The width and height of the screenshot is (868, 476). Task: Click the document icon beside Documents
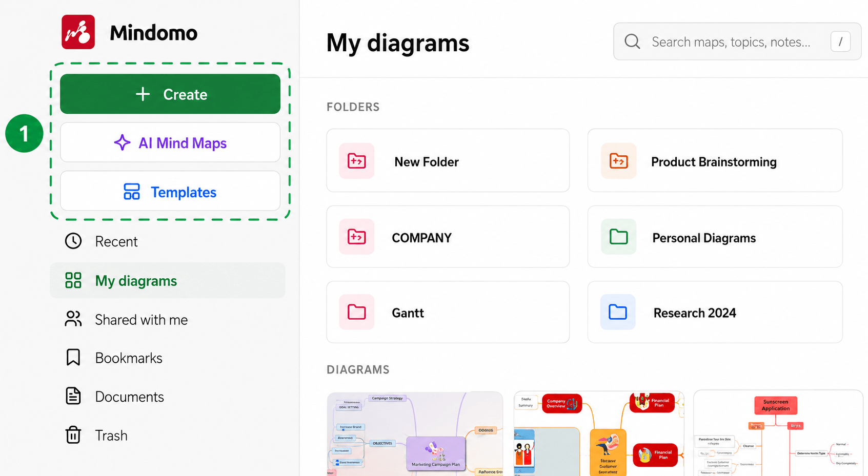pyautogui.click(x=73, y=396)
